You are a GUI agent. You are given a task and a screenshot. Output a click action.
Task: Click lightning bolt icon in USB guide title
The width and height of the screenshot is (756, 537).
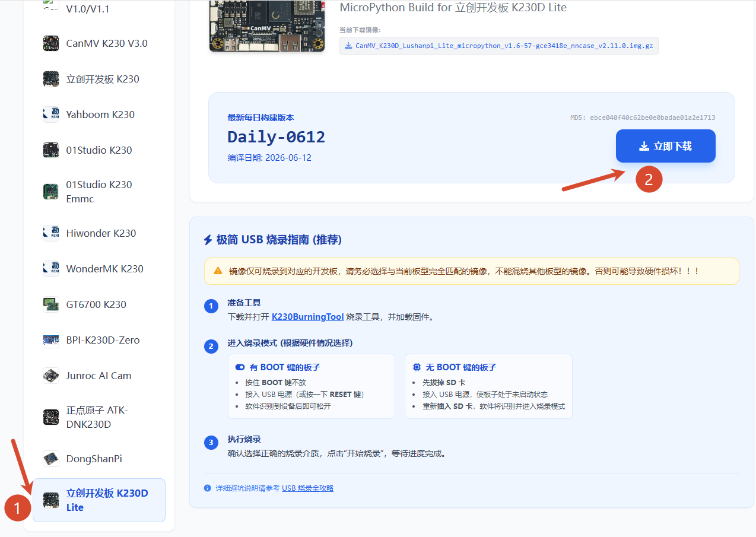point(208,240)
